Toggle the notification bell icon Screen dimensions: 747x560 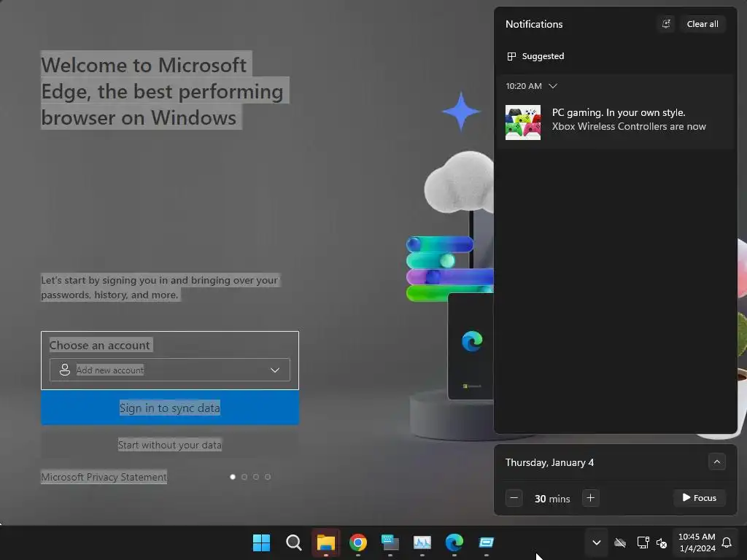tap(727, 542)
